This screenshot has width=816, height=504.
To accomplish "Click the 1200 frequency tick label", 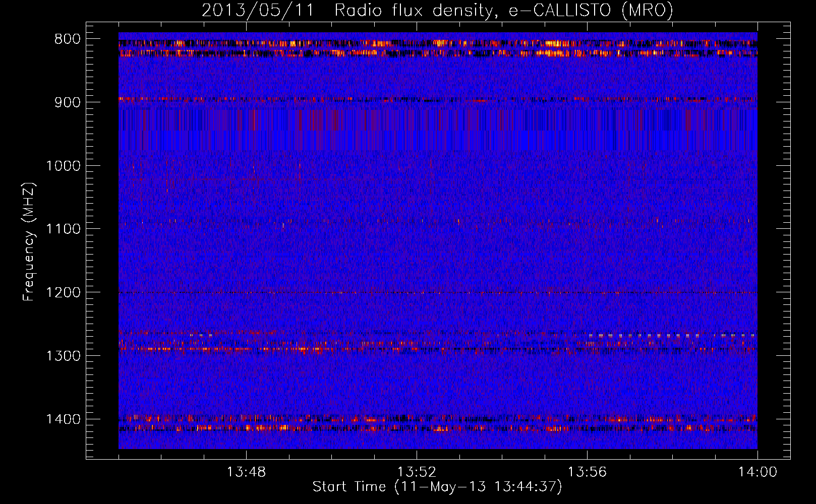I will point(63,293).
